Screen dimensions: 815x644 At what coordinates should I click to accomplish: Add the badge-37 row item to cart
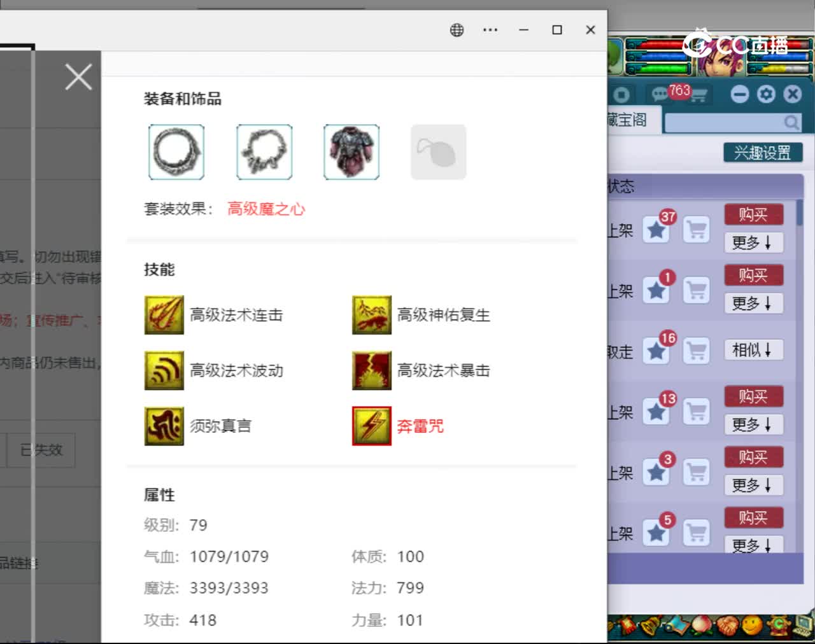click(x=697, y=230)
